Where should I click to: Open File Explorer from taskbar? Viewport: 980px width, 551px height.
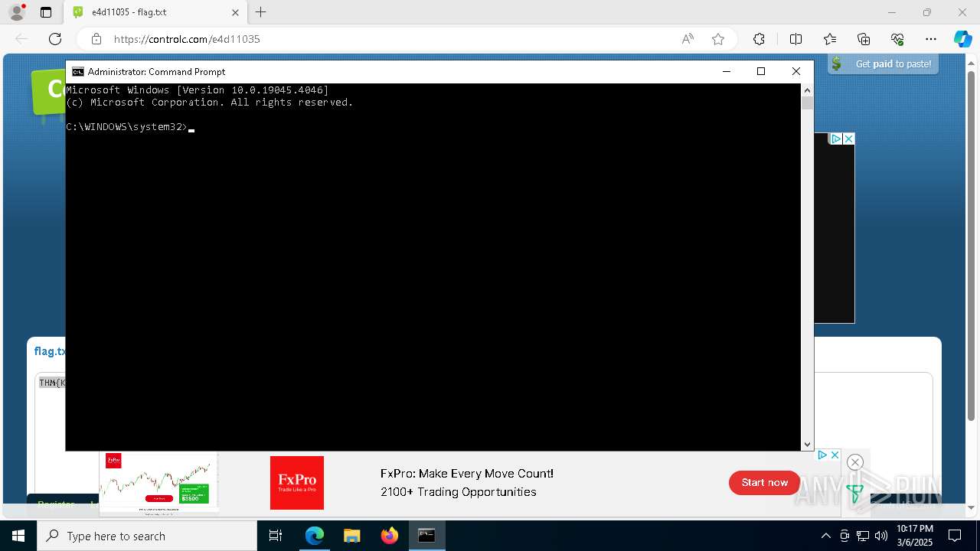[351, 536]
